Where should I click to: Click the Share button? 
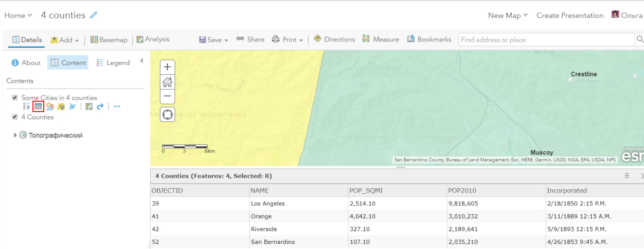point(250,40)
